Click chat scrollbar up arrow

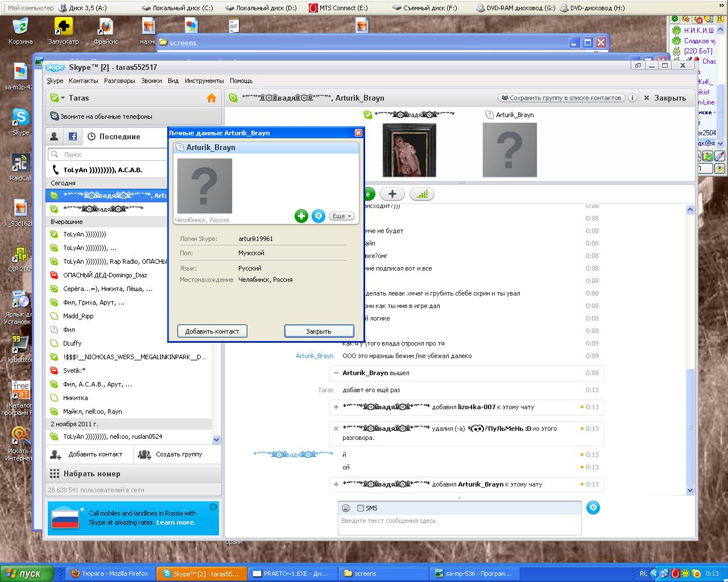(690, 210)
